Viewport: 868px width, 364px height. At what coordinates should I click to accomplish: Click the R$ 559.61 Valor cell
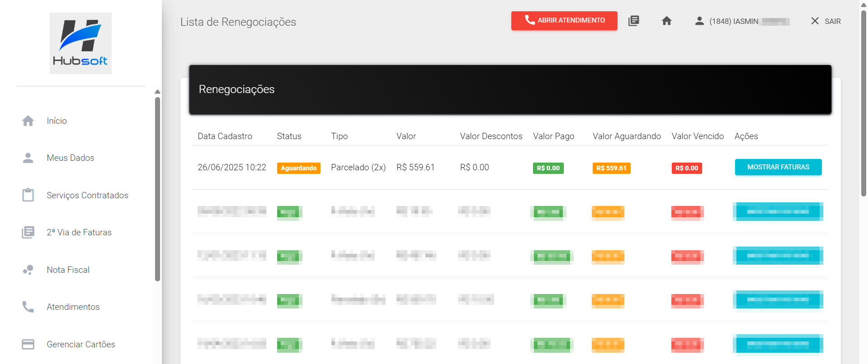coord(415,168)
